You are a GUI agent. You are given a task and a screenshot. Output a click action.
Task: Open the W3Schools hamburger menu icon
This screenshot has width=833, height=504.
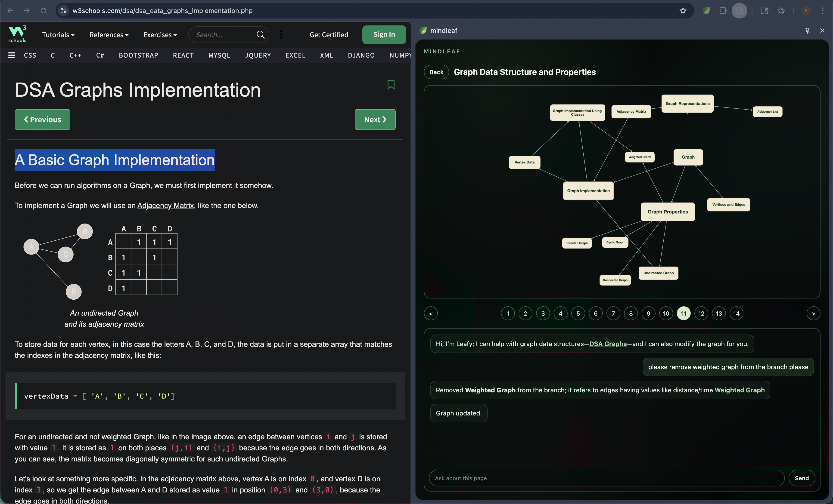[x=12, y=55]
